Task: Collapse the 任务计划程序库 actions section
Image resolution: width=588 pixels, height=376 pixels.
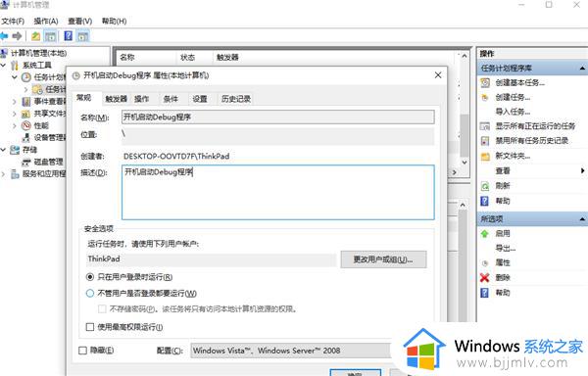Action: [582, 69]
